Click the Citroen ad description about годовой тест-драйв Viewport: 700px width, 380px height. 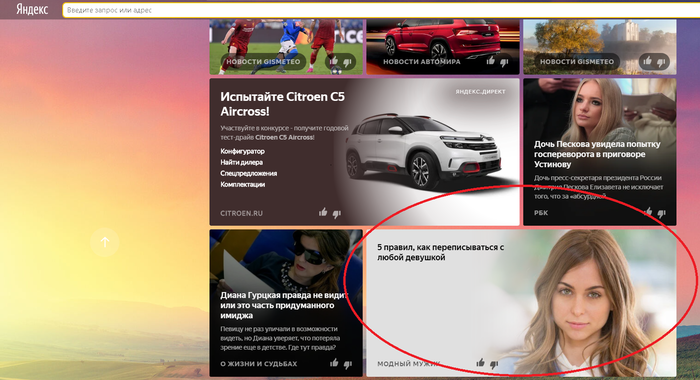(284, 133)
